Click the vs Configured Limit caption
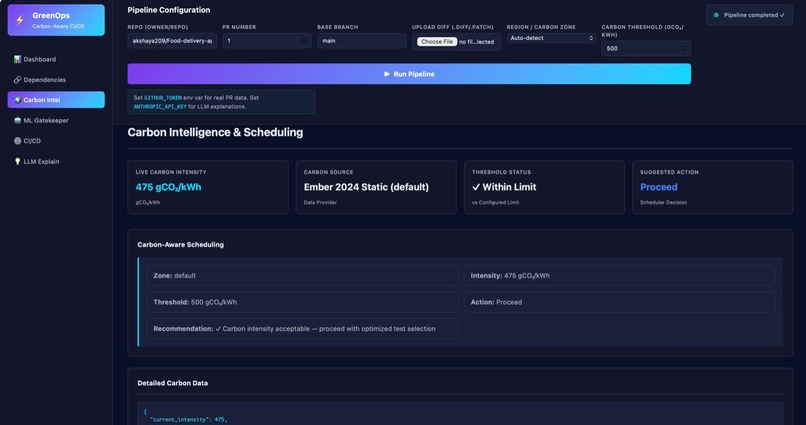This screenshot has height=425, width=806. pos(496,202)
